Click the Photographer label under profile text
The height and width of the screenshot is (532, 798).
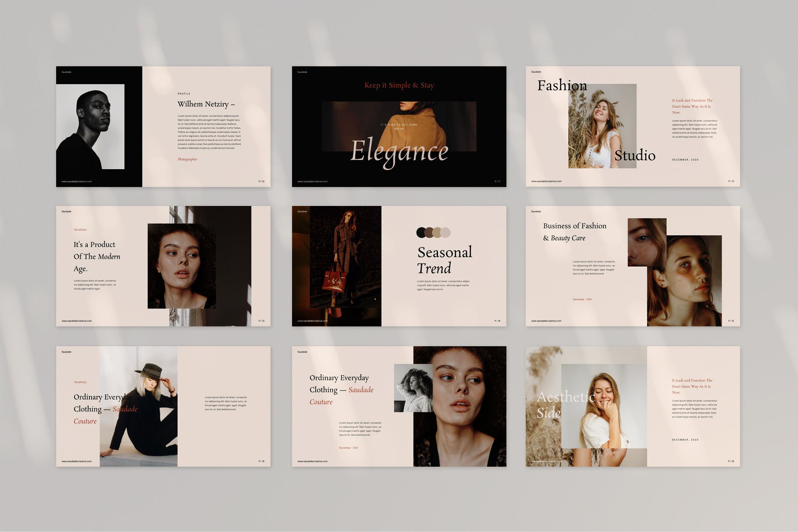(187, 159)
